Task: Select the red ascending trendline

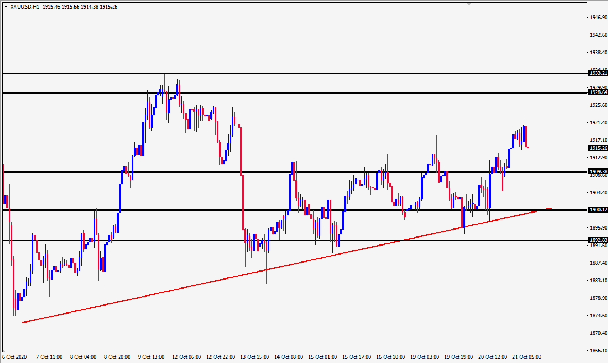Action: 287,266
